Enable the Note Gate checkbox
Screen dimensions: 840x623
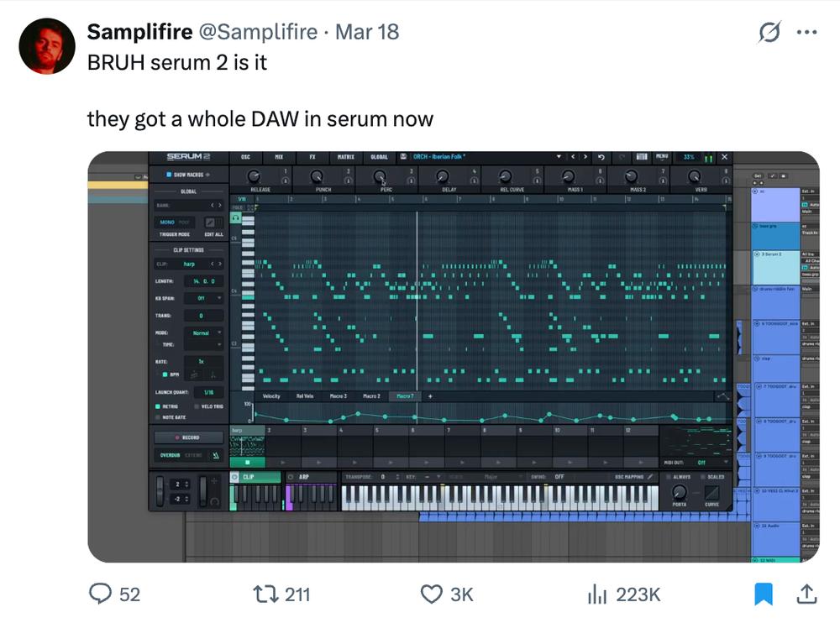(158, 417)
